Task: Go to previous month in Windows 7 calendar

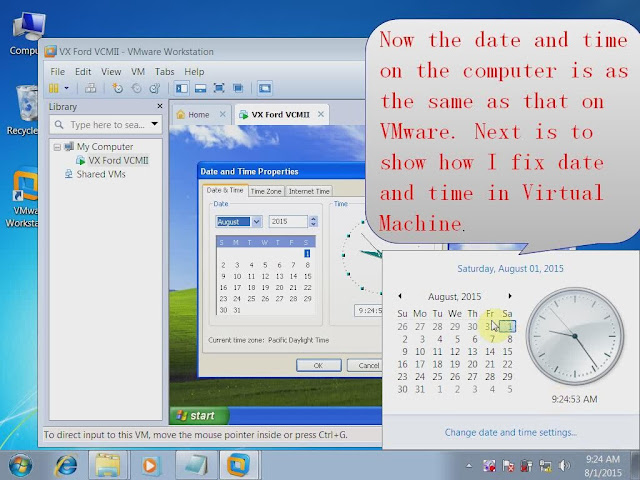Action: 400,296
